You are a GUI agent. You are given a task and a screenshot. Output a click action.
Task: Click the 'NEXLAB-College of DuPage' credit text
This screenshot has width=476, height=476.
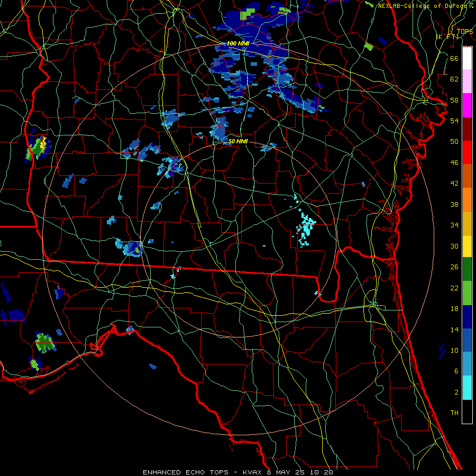click(424, 6)
